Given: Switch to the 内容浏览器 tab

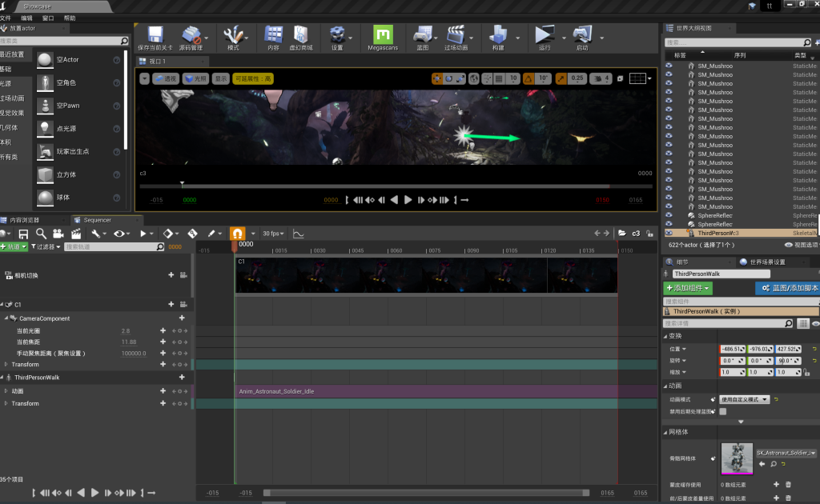Looking at the screenshot, I should tap(31, 220).
